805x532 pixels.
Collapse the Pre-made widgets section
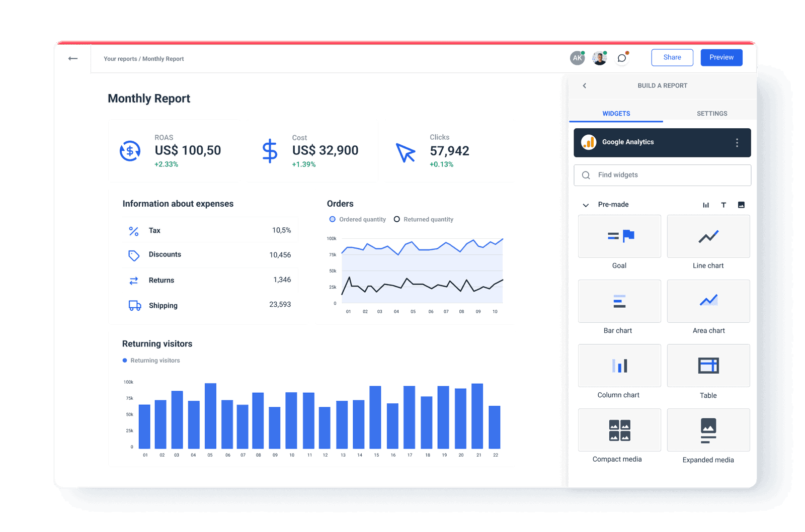[585, 205]
